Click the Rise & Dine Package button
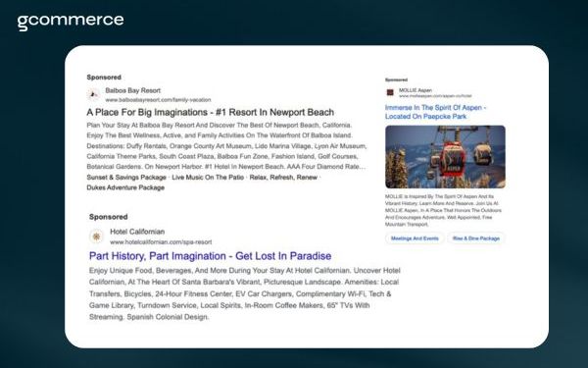Image resolution: width=588 pixels, height=368 pixels. pyautogui.click(x=476, y=238)
